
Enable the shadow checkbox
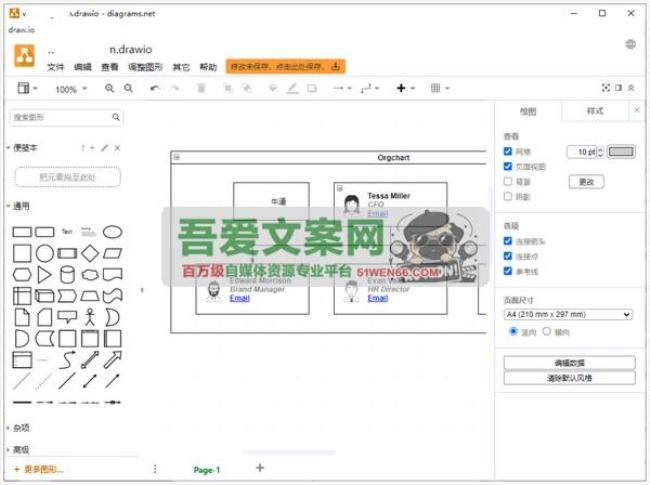[x=508, y=196]
